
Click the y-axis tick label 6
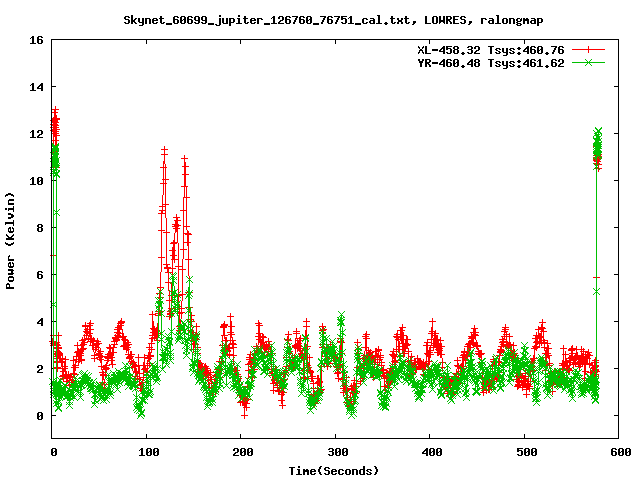[x=40, y=275]
